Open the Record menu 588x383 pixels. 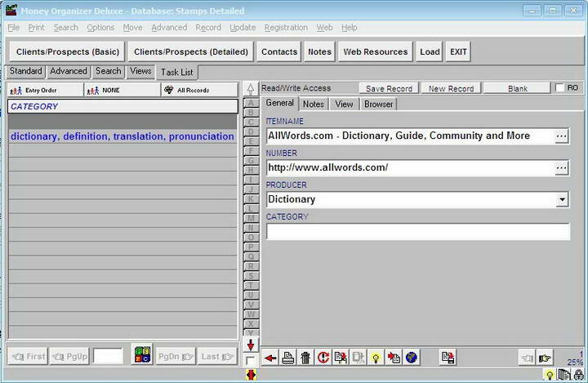(x=208, y=28)
